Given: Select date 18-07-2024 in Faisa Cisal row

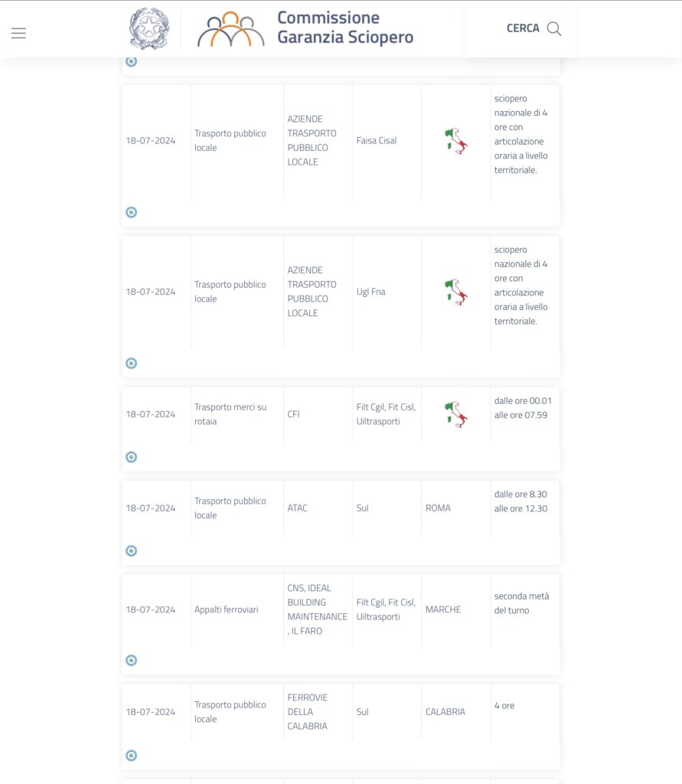Looking at the screenshot, I should click(x=151, y=141).
